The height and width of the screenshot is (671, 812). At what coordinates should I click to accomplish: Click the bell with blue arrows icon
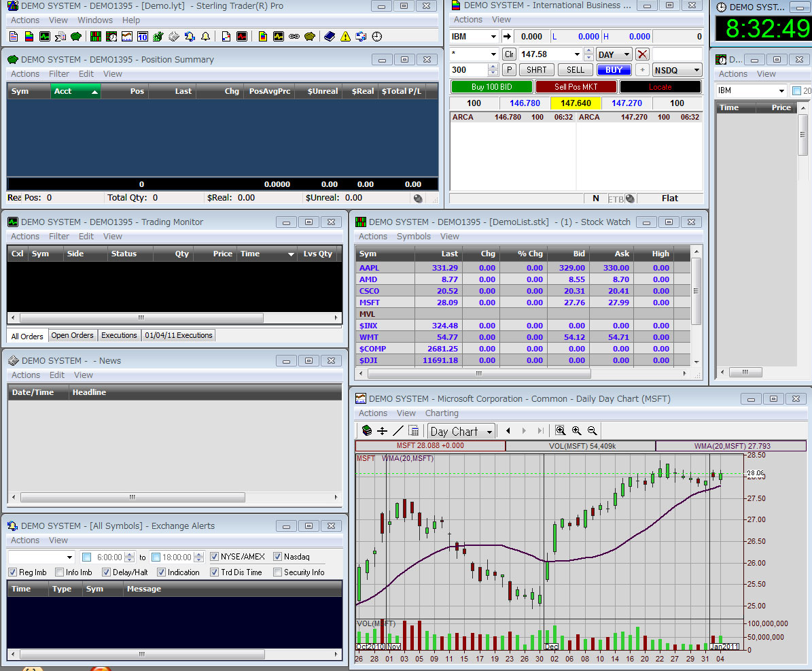coord(190,36)
